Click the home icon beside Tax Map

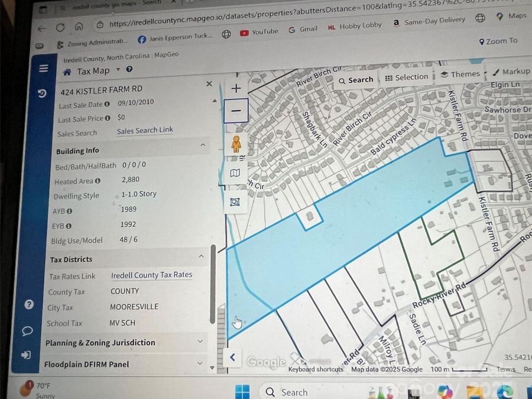click(x=67, y=72)
